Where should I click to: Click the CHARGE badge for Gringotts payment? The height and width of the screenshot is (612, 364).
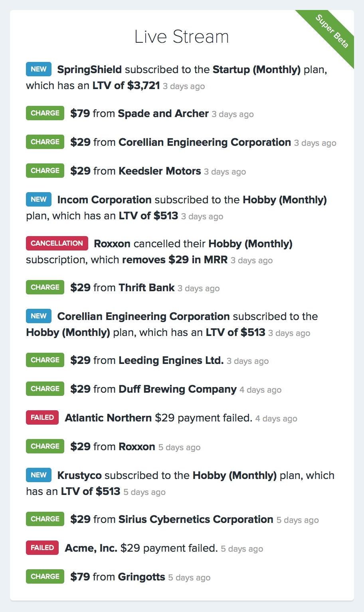point(45,576)
